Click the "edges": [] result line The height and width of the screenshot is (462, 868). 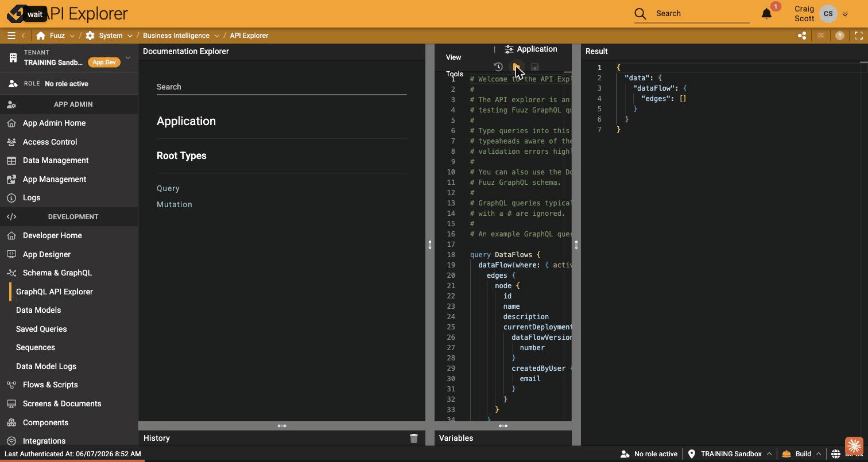click(x=664, y=99)
